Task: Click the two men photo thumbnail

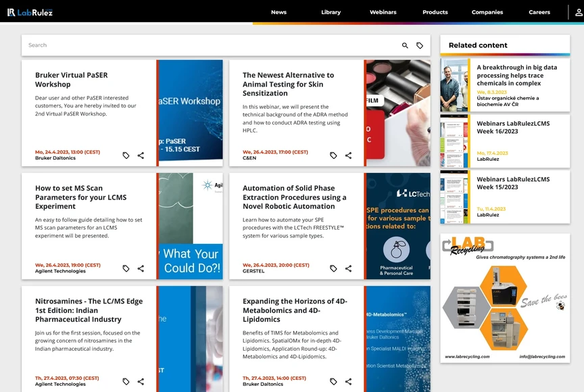Action: pos(454,85)
